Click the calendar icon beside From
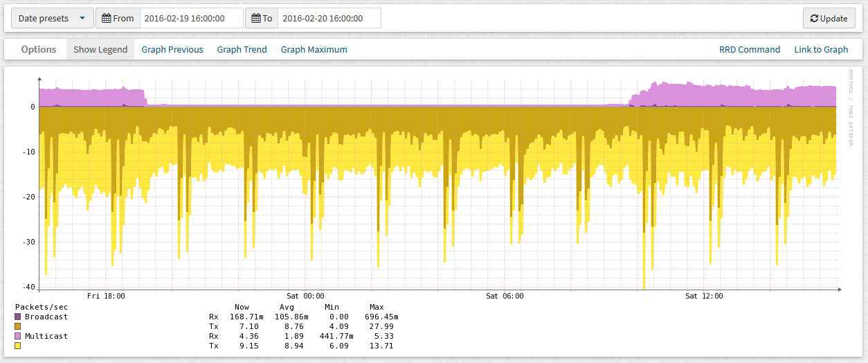Image resolution: width=868 pixels, height=363 pixels. click(x=107, y=19)
